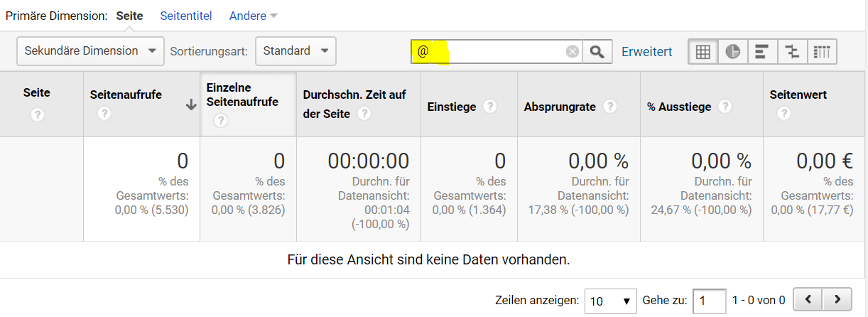Viewport: 868px width, 317px height.
Task: Select the Seite primary dimension
Action: pos(129,16)
